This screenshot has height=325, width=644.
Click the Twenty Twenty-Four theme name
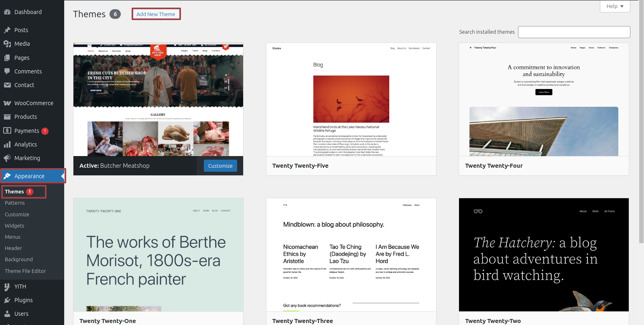click(x=494, y=166)
